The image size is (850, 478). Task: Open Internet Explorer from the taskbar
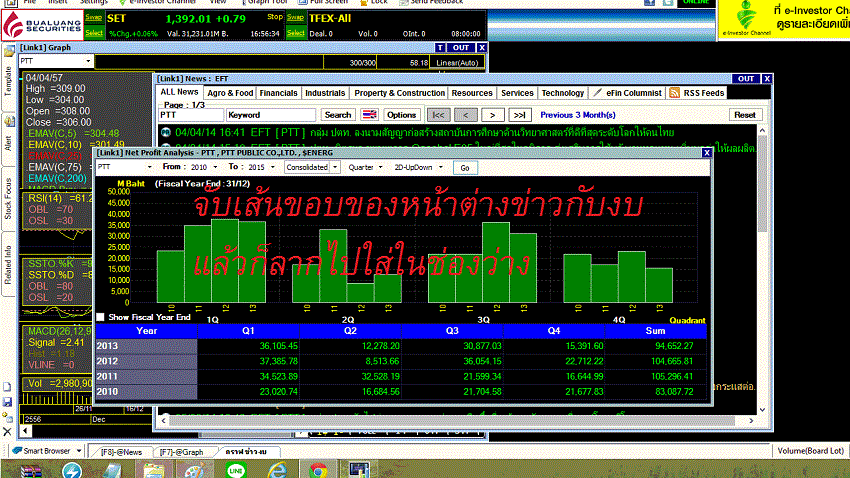[x=277, y=470]
